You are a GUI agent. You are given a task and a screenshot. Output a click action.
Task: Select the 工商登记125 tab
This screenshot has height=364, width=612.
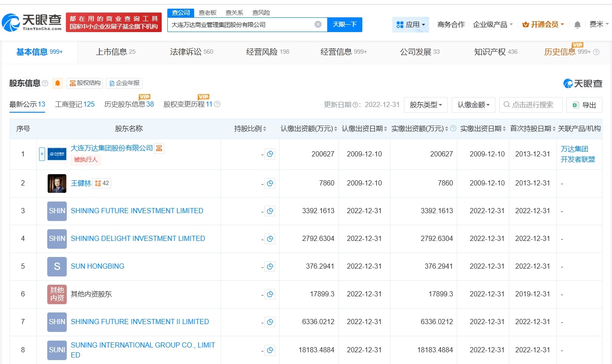(75, 104)
